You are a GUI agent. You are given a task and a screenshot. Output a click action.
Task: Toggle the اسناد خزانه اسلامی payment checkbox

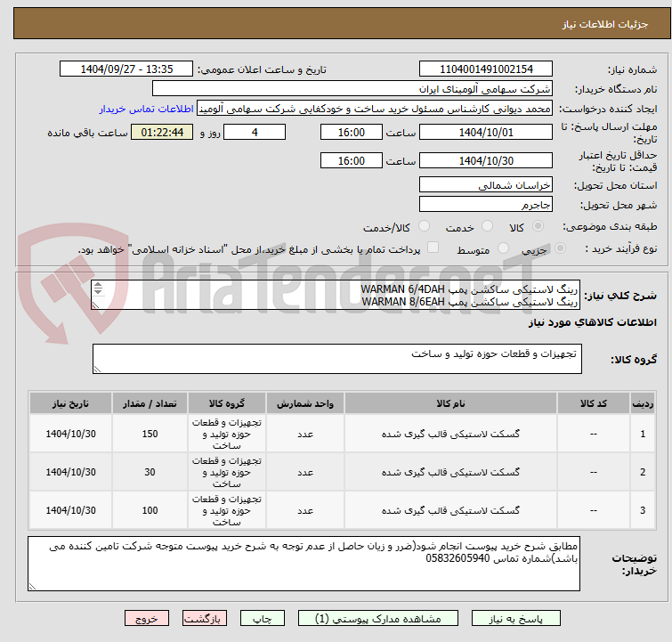coord(433,248)
